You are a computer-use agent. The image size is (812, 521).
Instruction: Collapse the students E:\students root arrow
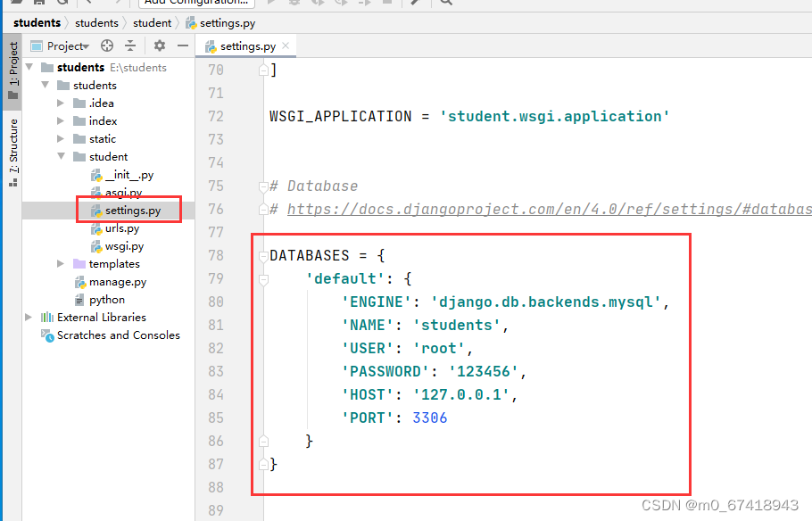pyautogui.click(x=29, y=67)
